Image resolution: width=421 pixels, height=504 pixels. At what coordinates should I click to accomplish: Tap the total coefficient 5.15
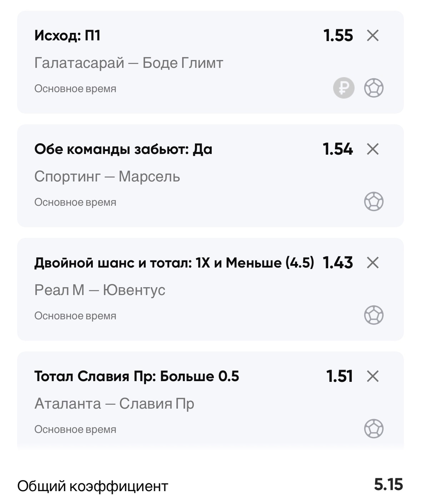click(388, 485)
